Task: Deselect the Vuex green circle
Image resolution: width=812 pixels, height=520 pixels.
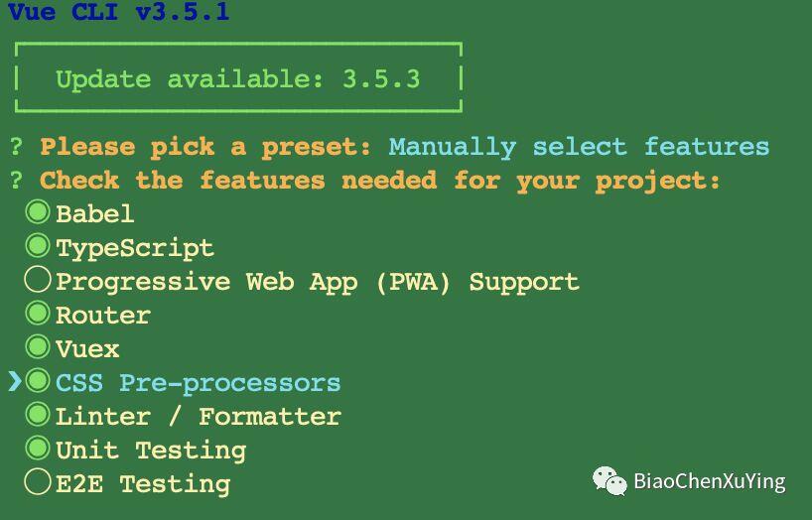Action: pos(38,347)
